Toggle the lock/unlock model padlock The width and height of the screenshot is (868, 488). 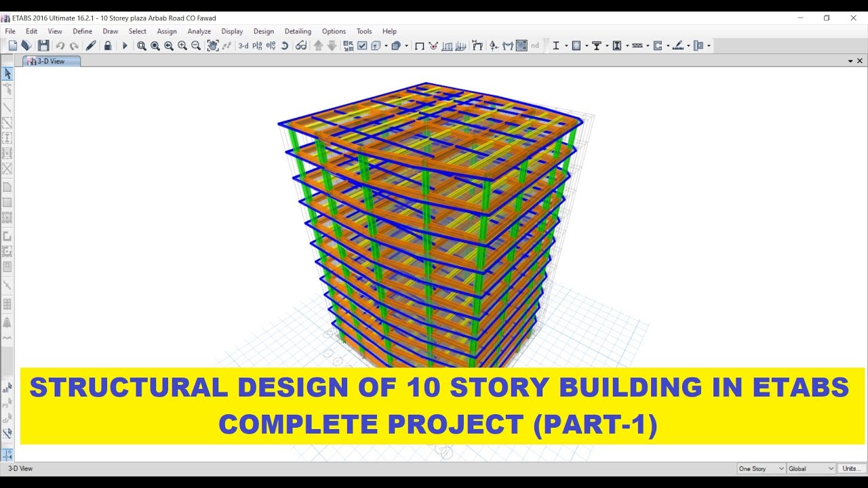pyautogui.click(x=108, y=45)
